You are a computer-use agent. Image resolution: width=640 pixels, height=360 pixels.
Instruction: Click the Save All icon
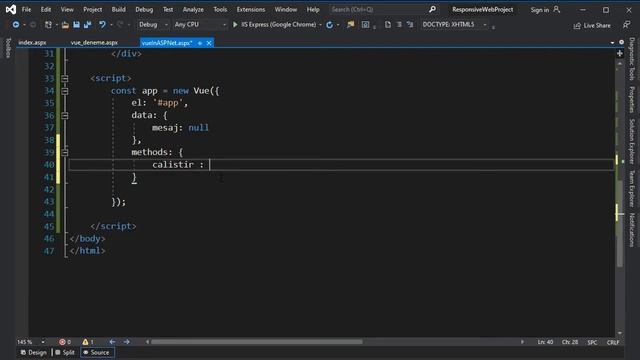point(87,25)
